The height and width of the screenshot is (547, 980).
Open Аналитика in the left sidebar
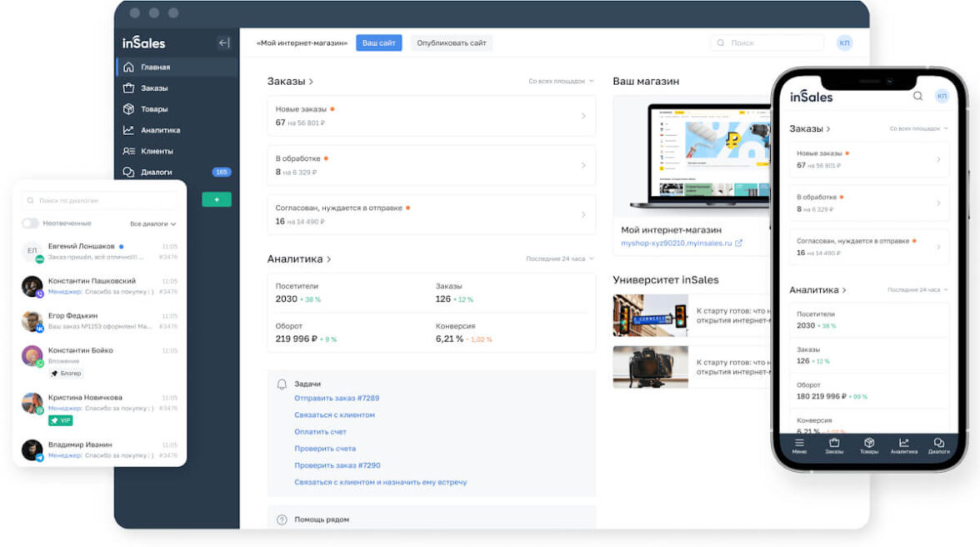160,130
